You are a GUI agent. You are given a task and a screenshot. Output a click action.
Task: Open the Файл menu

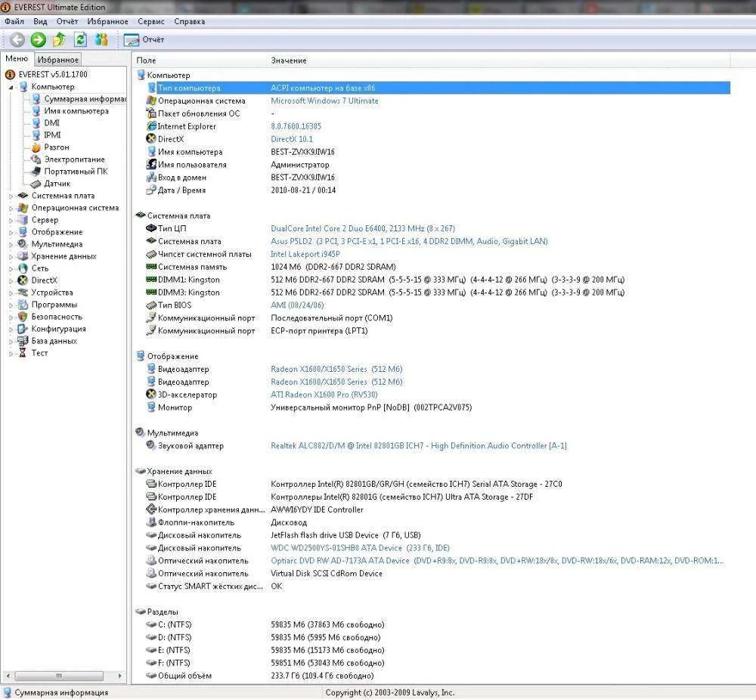[14, 21]
